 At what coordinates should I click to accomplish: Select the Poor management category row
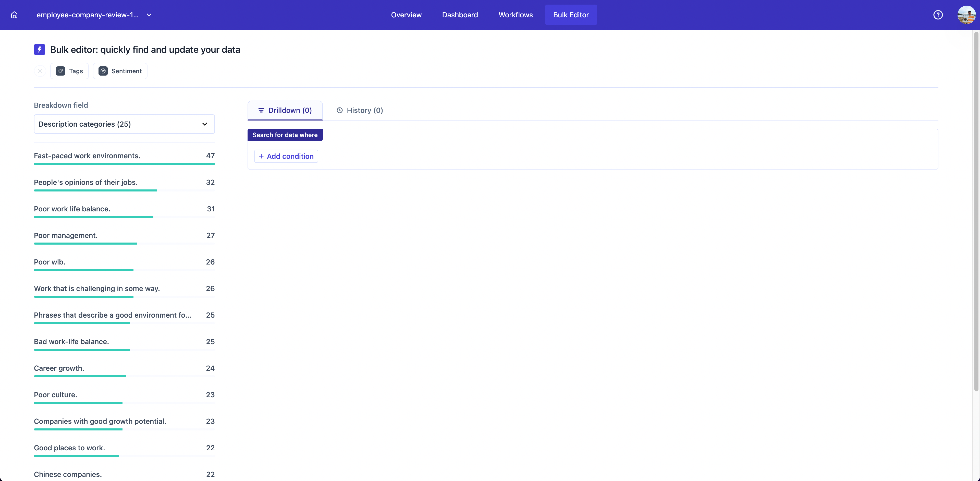(124, 236)
